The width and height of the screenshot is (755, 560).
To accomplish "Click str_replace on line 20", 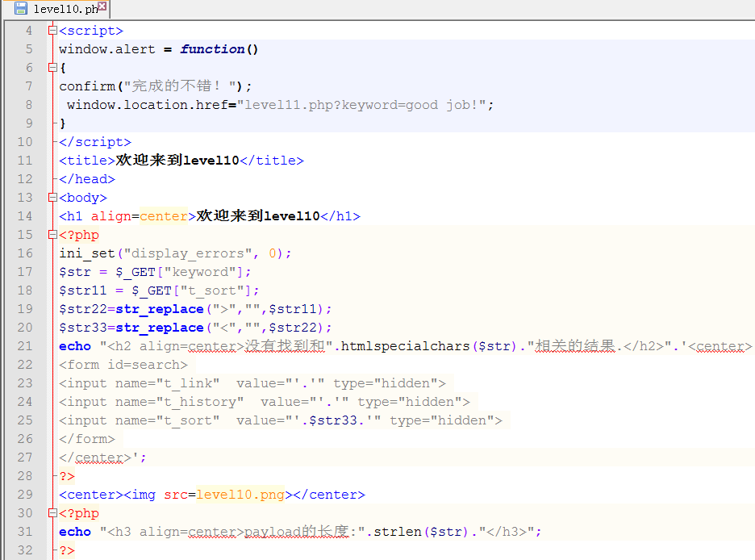I will coord(159,328).
